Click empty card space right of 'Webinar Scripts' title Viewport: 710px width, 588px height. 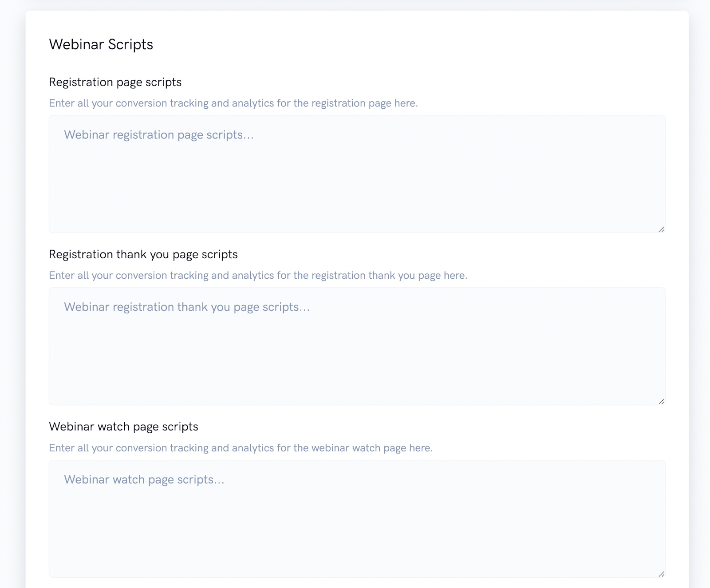coord(399,44)
